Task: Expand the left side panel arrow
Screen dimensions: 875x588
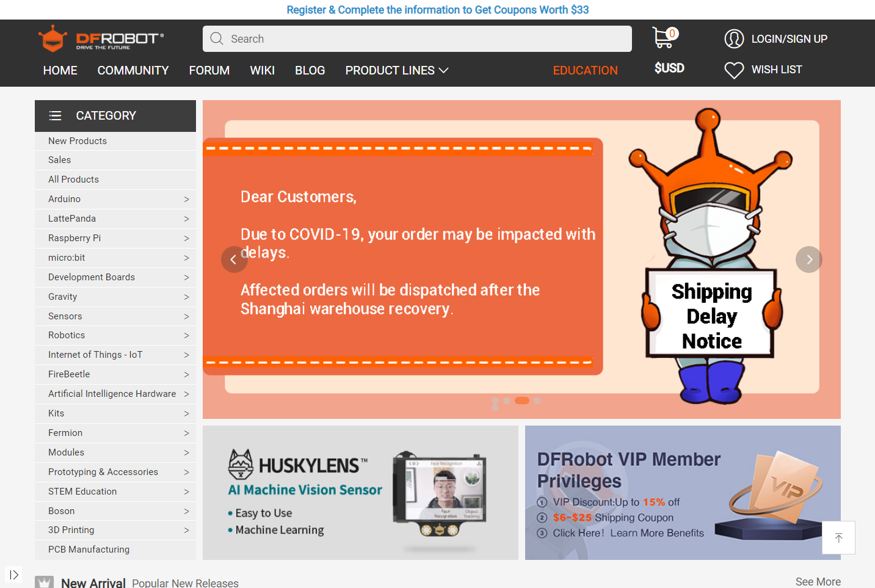Action: point(13,575)
